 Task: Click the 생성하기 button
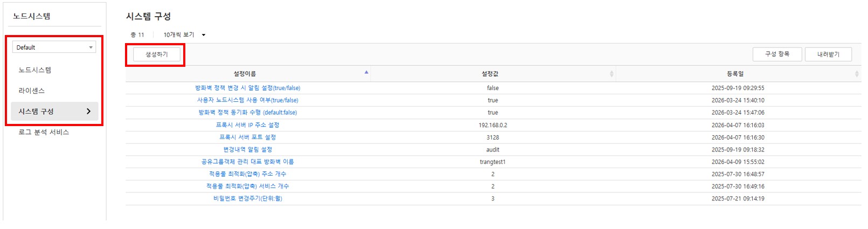157,54
